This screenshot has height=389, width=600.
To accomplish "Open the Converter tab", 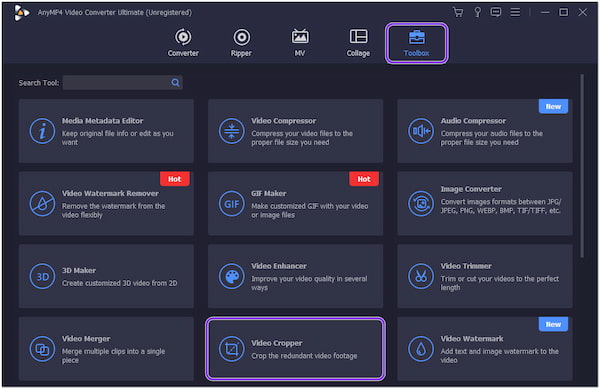I will tap(183, 43).
